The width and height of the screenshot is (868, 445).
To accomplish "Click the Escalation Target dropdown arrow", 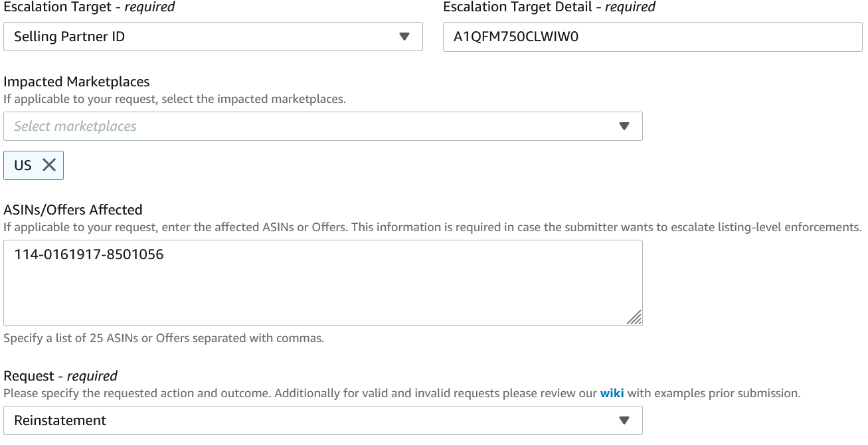I will (404, 37).
